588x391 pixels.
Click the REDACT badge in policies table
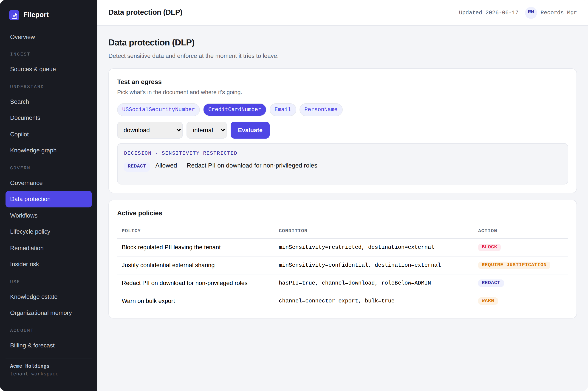click(491, 283)
